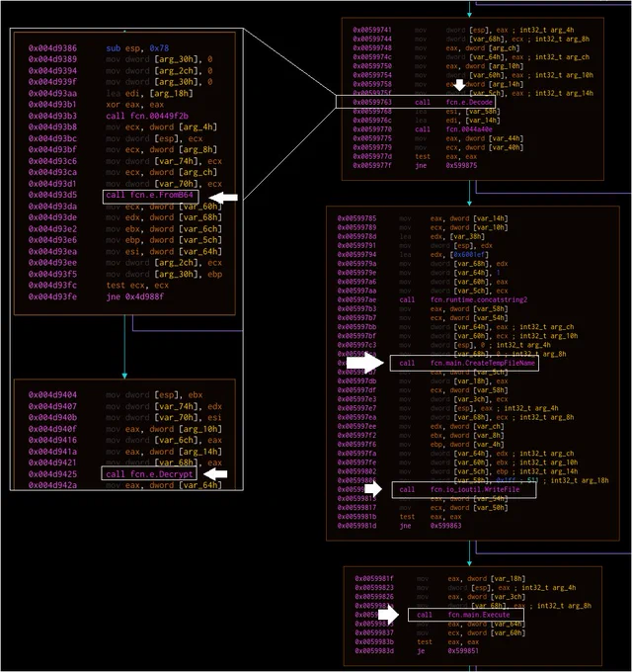Select address 0x00599817
632x672 pixels.
[356, 507]
